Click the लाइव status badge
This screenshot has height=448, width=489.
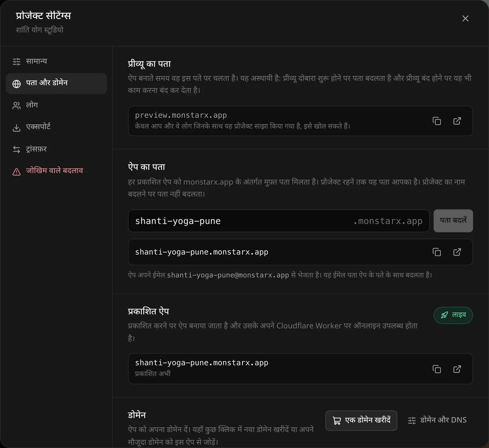coord(453,315)
